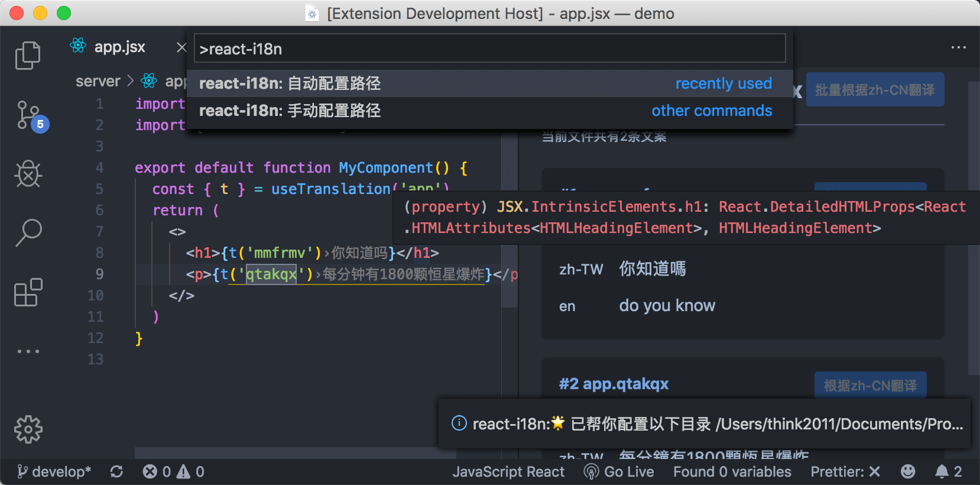Click the inline text 你知道吗 on line 8

tap(359, 253)
